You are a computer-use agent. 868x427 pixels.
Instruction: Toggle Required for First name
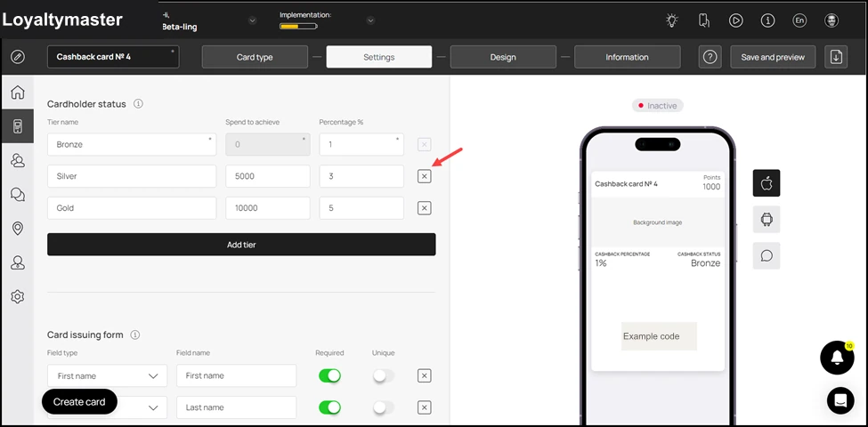point(329,376)
